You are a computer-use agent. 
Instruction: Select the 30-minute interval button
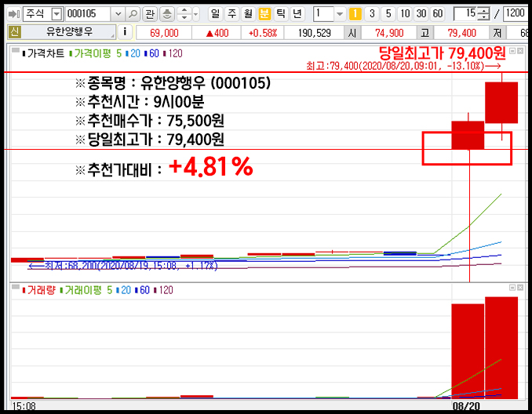pos(421,14)
